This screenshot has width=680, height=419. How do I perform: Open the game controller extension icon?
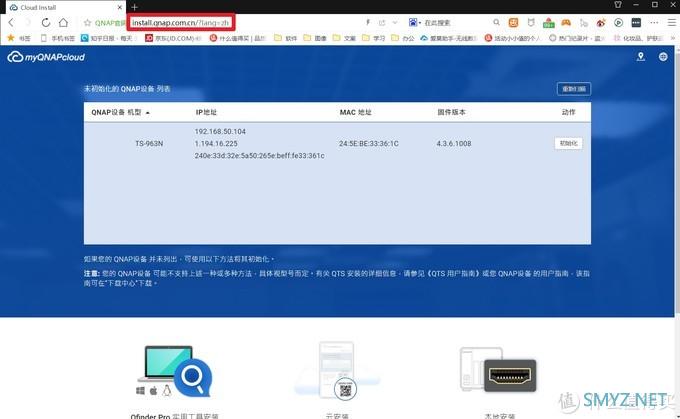(x=566, y=22)
